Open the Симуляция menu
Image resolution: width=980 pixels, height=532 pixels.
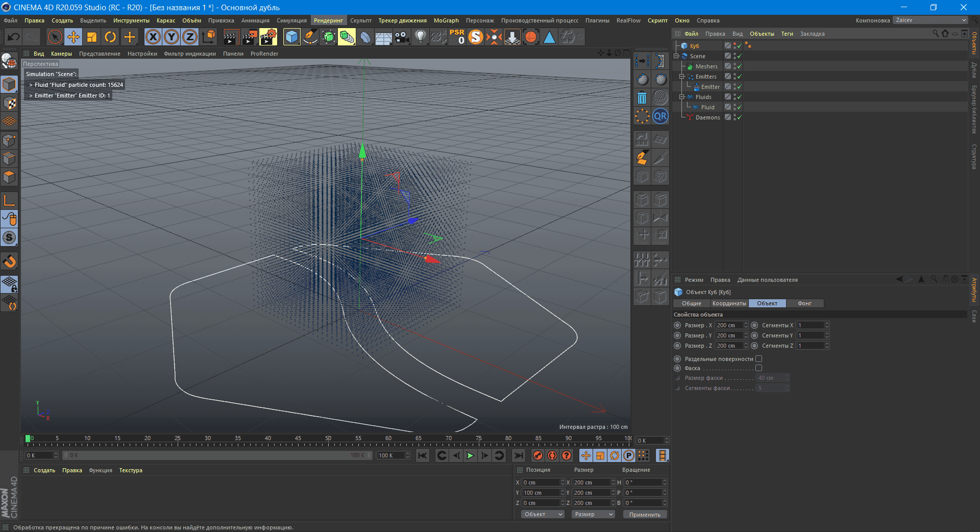[291, 20]
